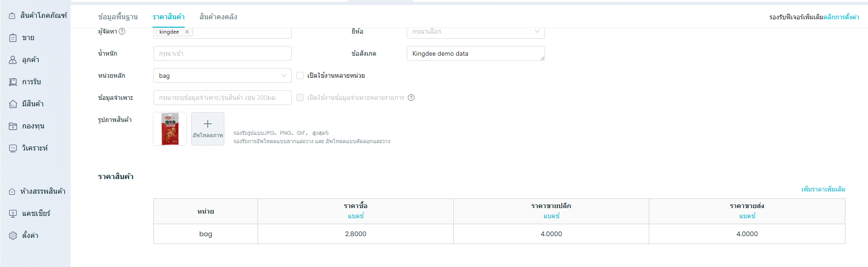Enable the เปิดใช้งานหลายหน่วย checkbox
The height and width of the screenshot is (267, 868).
pos(300,75)
